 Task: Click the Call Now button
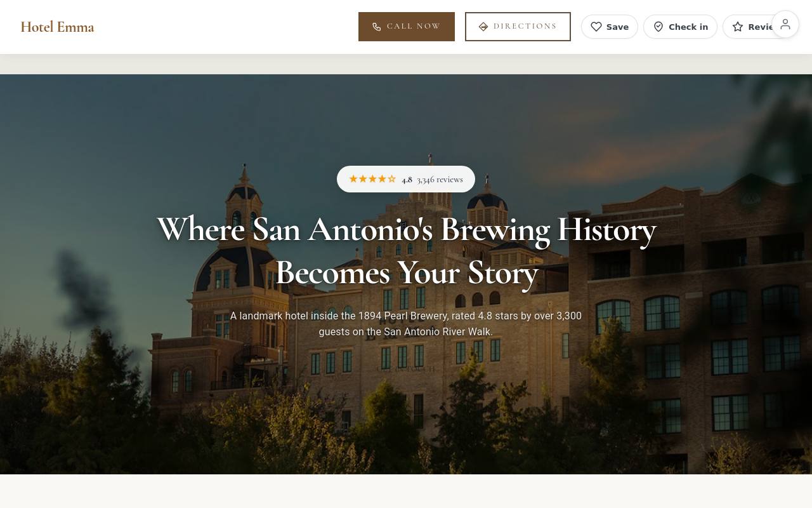tap(407, 27)
